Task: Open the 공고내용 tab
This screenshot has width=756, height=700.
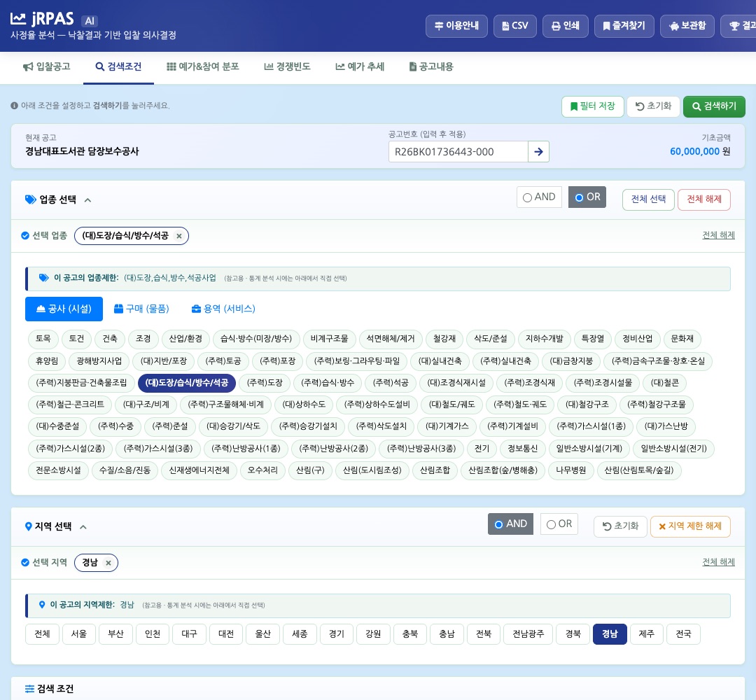Action: [x=431, y=67]
